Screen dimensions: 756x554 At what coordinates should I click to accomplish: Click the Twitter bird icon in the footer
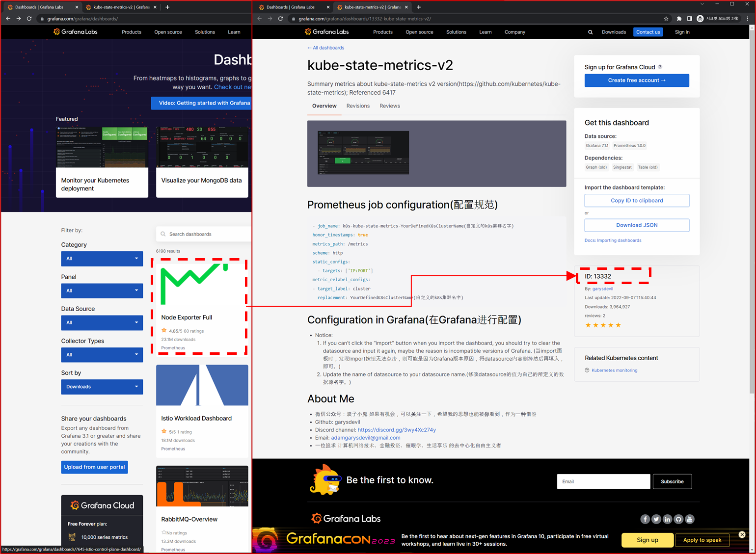coord(656,519)
